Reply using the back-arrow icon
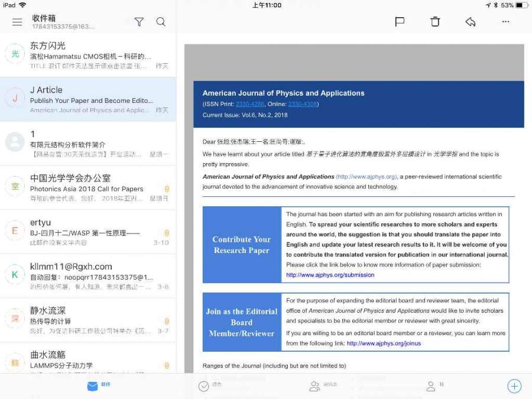 (471, 22)
